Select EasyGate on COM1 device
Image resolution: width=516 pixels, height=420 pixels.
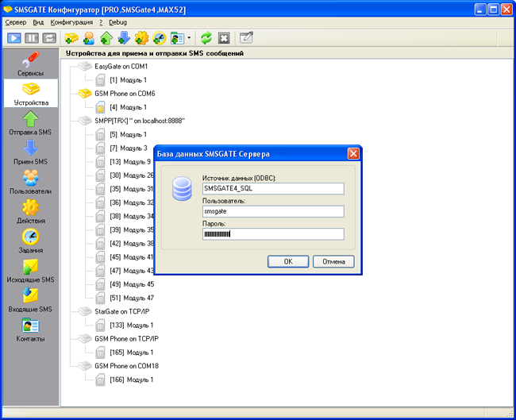point(121,67)
